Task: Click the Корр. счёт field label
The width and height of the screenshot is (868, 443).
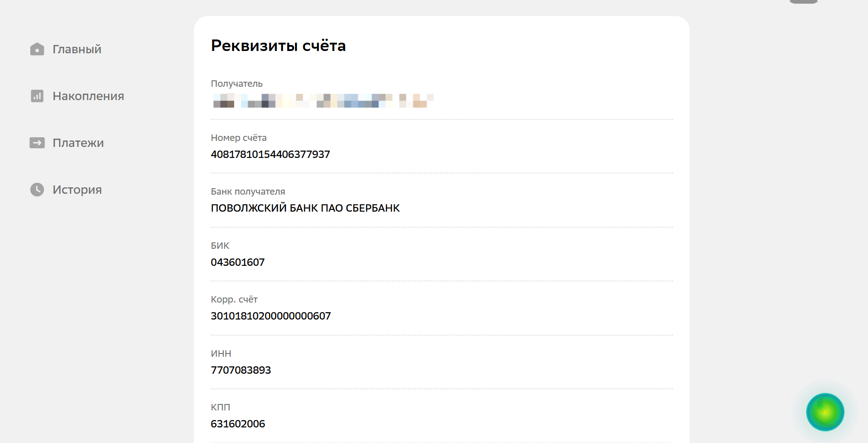Action: 234,299
